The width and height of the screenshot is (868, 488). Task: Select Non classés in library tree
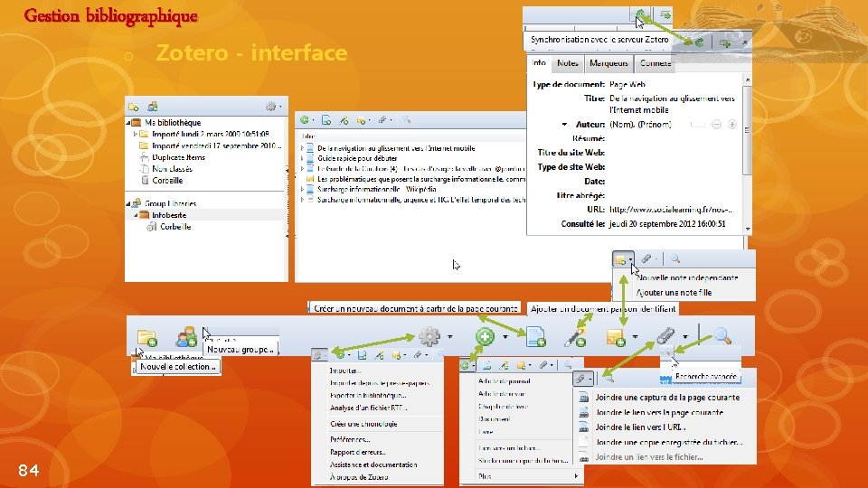[x=172, y=169]
